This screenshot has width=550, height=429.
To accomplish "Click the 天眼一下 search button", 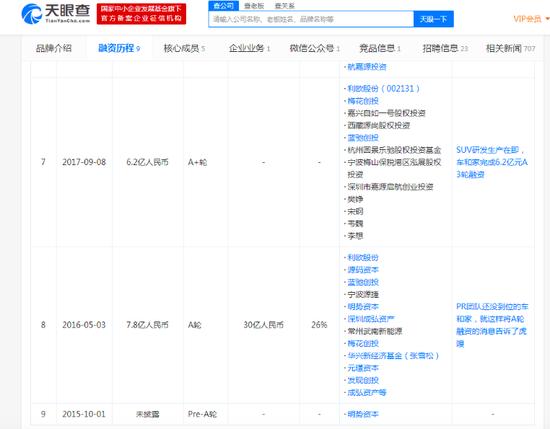I will (x=434, y=19).
